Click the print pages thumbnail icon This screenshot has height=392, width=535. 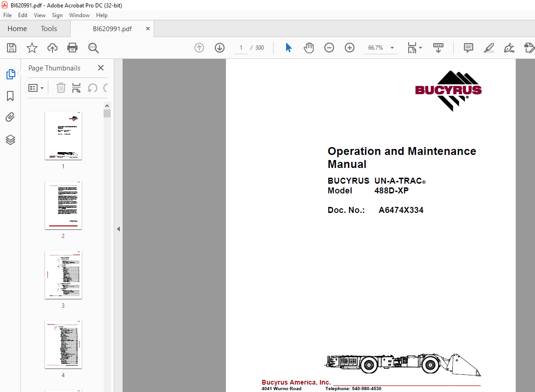pyautogui.click(x=77, y=88)
